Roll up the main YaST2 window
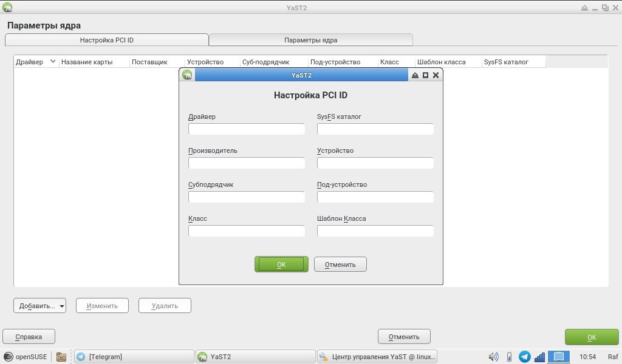Viewport: 622px width, 364px height. click(584, 7)
